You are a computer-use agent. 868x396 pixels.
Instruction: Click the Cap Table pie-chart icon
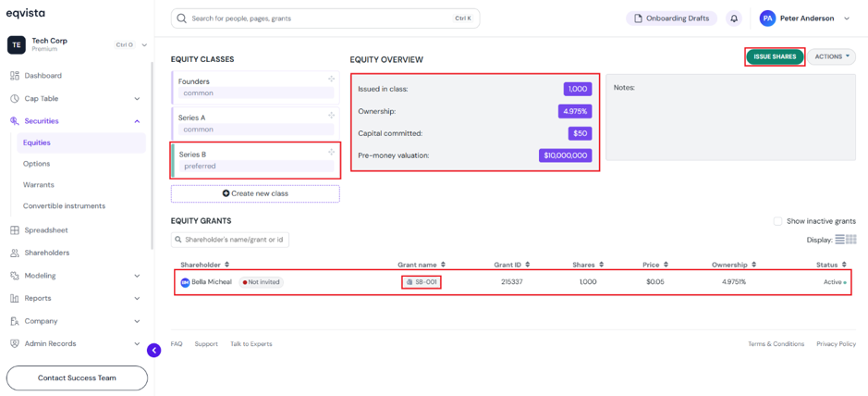pyautogui.click(x=15, y=99)
